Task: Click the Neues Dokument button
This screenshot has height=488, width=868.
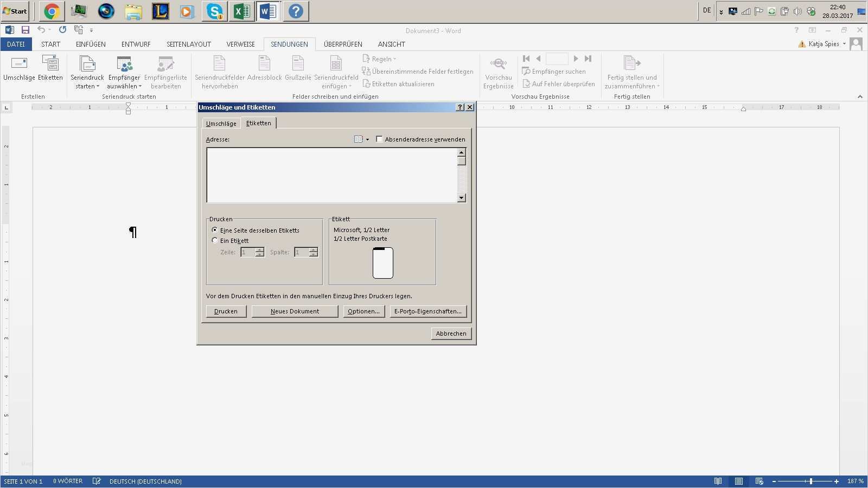Action: 295,311
